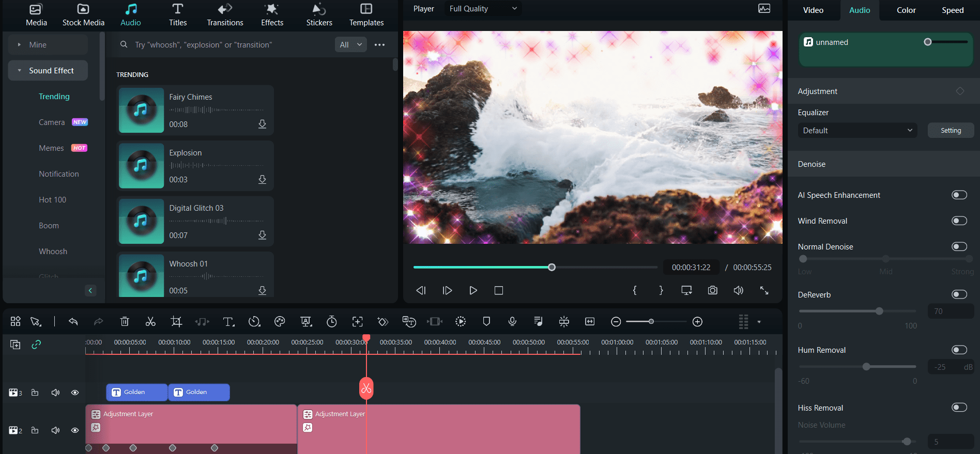This screenshot has height=454, width=980.
Task: Open the Transitions tab
Action: click(225, 14)
